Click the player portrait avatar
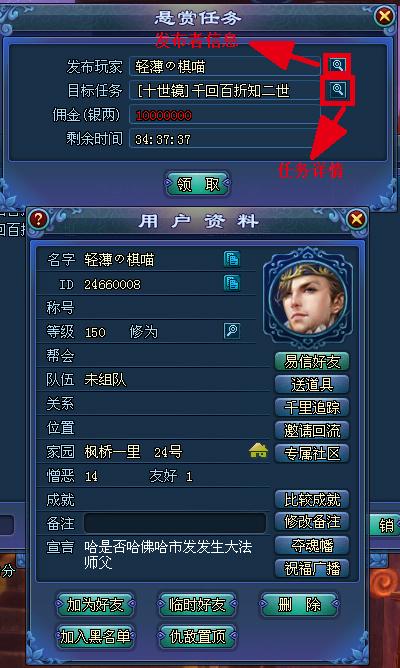 click(x=308, y=297)
